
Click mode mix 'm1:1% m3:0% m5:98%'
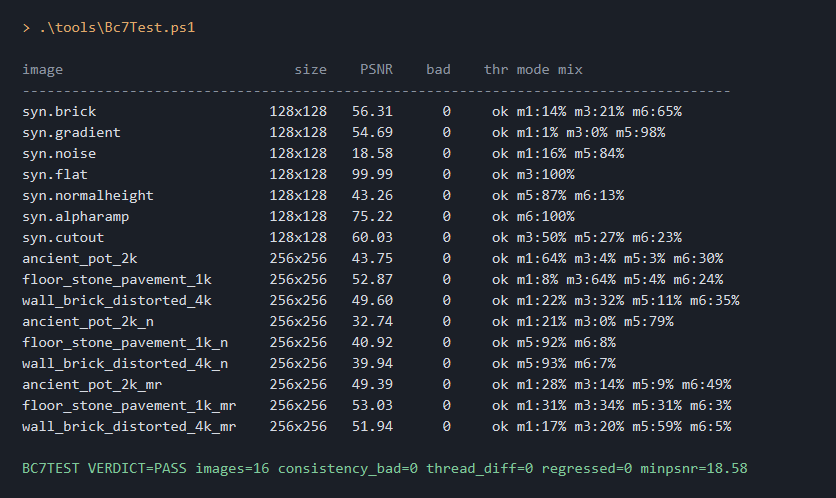tap(591, 133)
